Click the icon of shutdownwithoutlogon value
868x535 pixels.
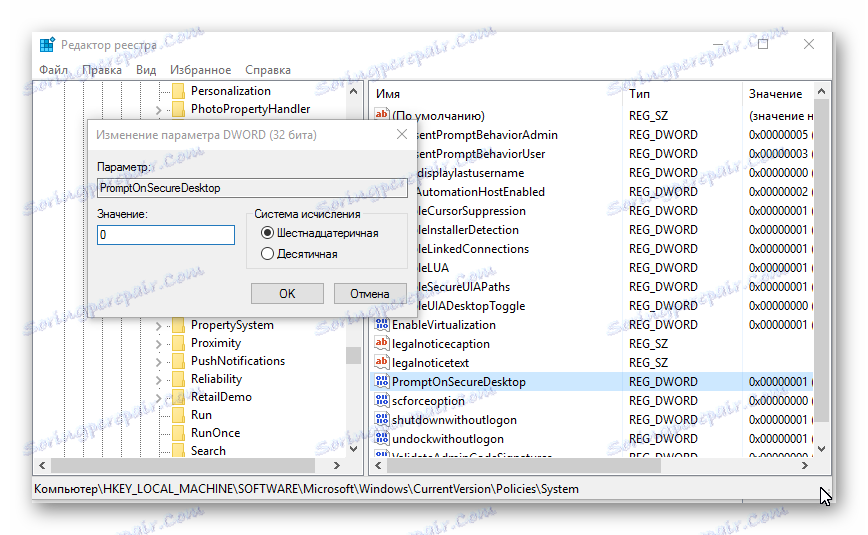tap(381, 419)
